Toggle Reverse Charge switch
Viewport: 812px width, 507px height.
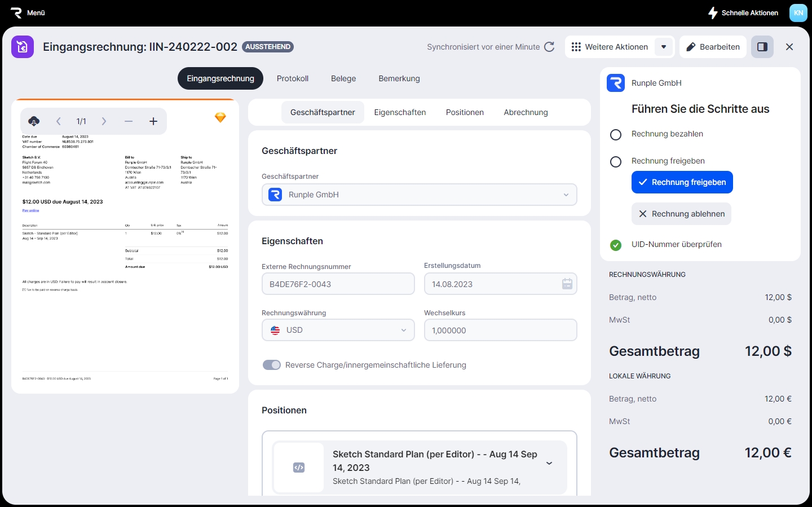[x=272, y=365]
